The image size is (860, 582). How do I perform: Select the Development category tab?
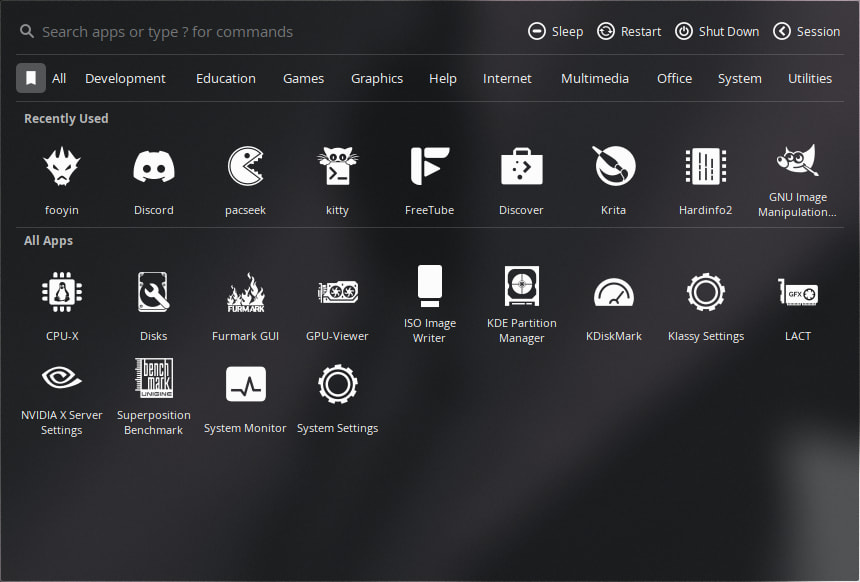(125, 78)
